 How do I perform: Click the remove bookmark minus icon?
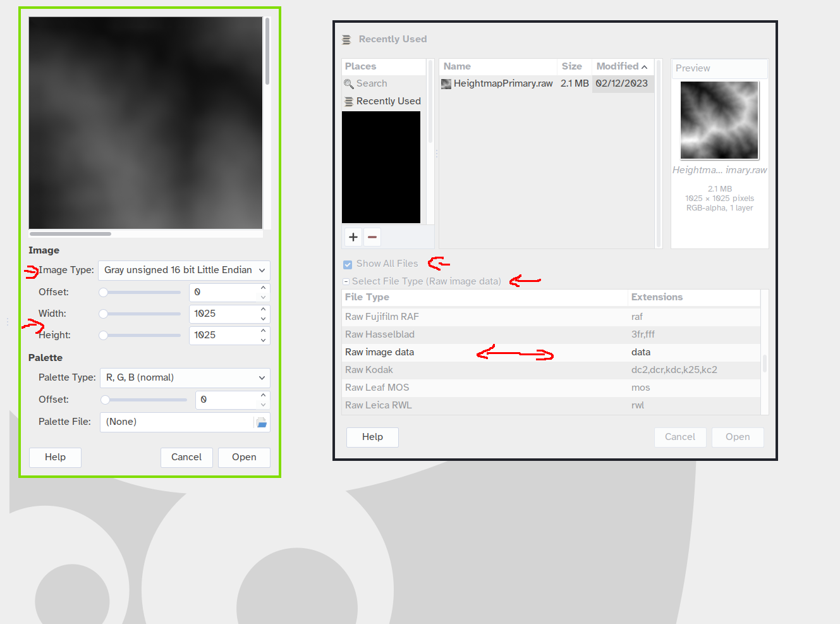coord(372,237)
